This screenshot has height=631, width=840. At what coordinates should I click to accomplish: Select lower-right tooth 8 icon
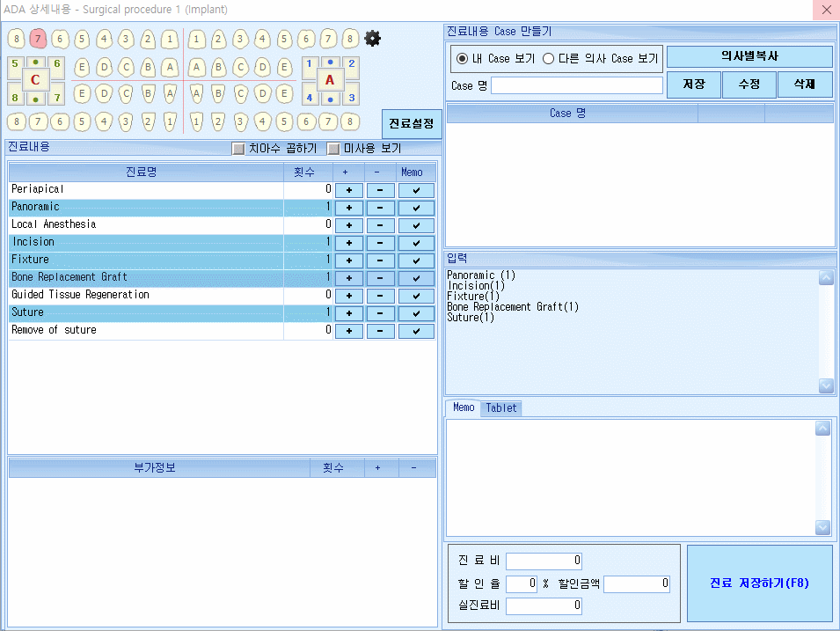click(x=350, y=121)
